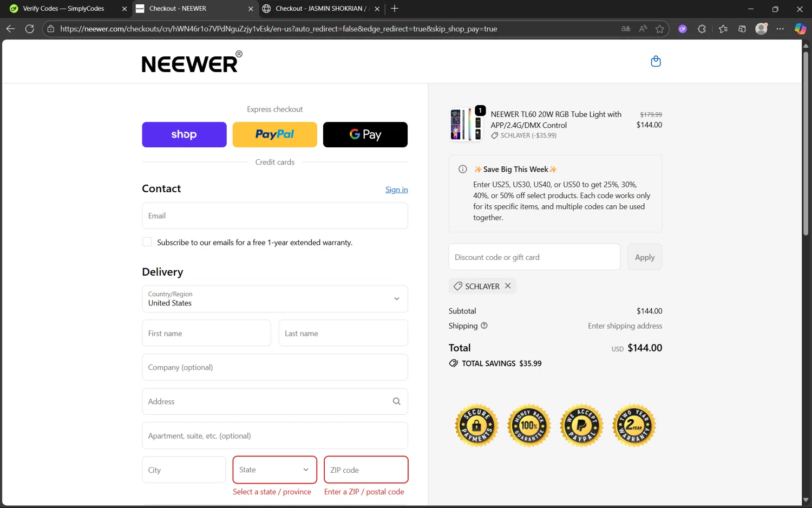Viewport: 812px width, 508px height.
Task: Click the Last name field
Action: pyautogui.click(x=343, y=333)
